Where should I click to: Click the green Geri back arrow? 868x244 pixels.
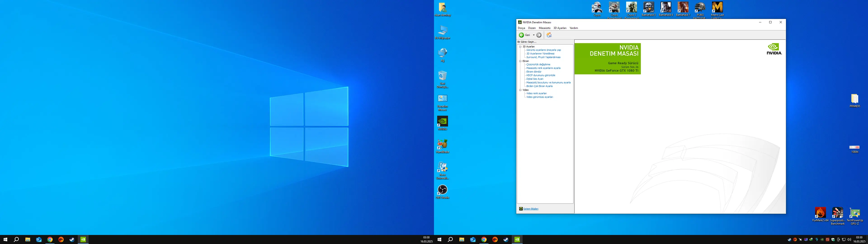pos(521,35)
